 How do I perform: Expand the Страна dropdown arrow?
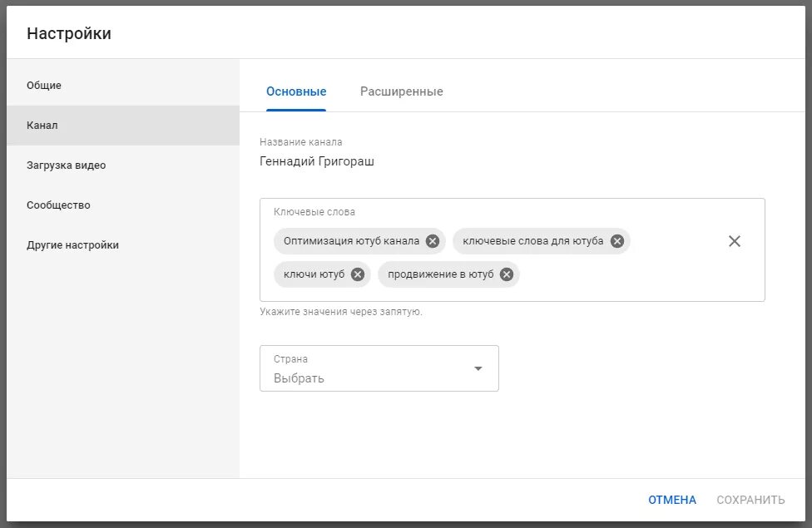click(478, 368)
